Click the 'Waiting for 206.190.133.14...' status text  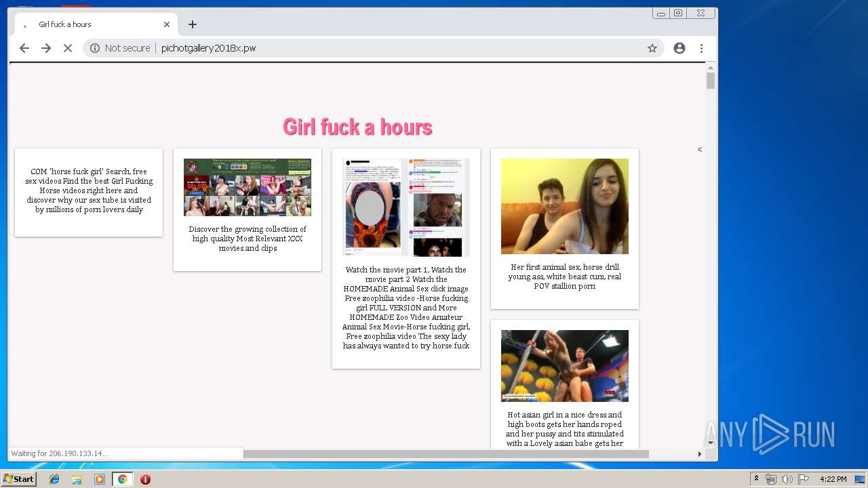pos(60,453)
